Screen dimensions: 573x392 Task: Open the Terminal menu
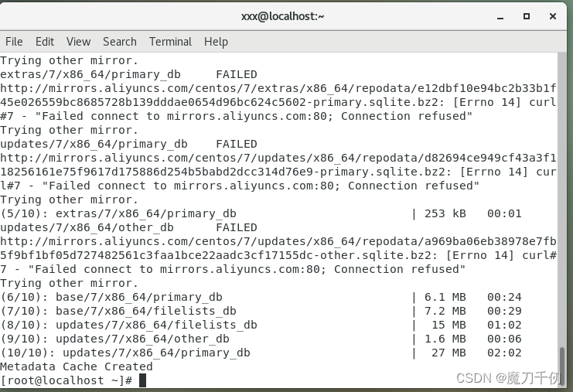pyautogui.click(x=170, y=42)
